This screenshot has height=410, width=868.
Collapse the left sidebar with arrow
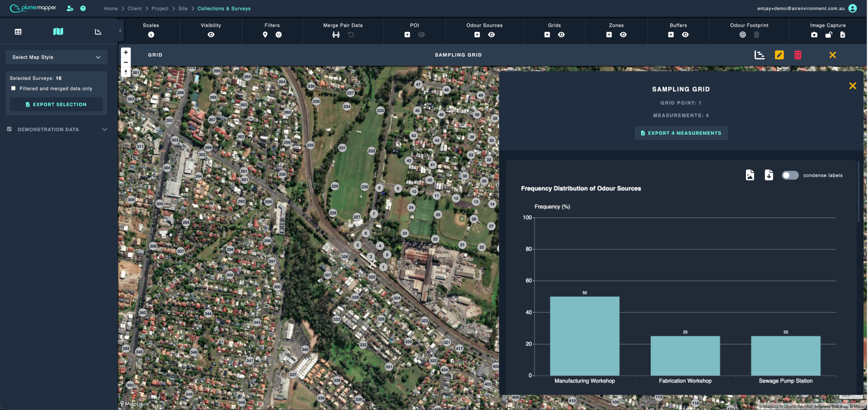(120, 31)
